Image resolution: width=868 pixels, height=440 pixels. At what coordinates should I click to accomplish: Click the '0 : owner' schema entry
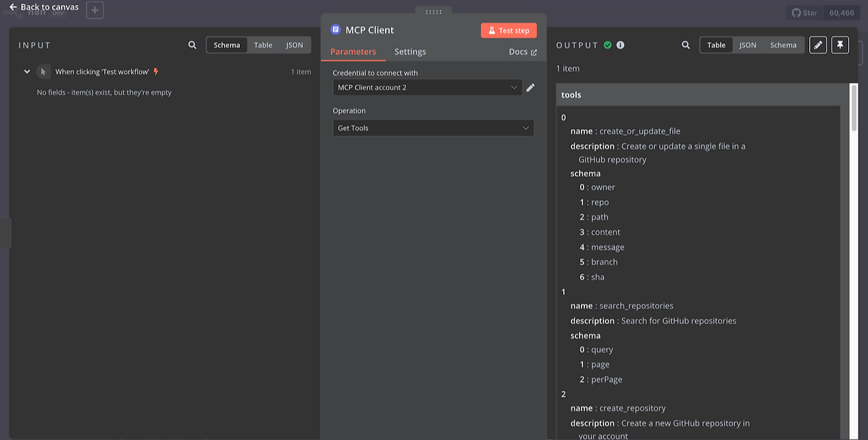[597, 187]
